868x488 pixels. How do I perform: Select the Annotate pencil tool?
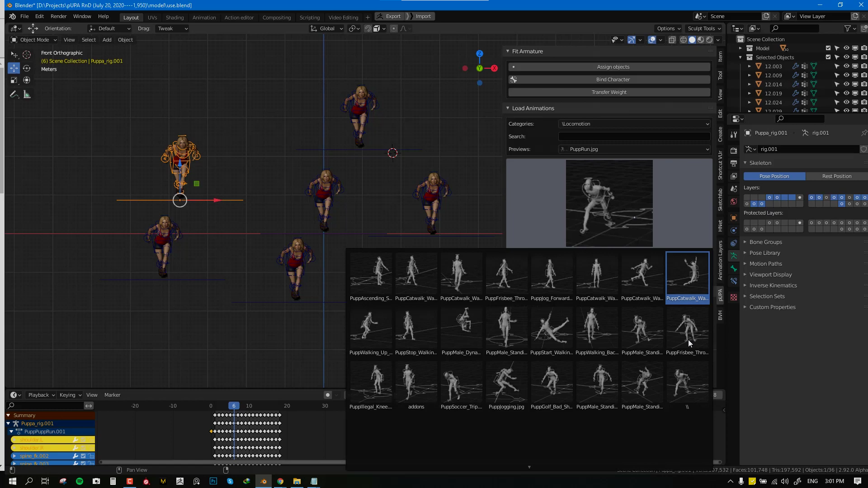14,94
